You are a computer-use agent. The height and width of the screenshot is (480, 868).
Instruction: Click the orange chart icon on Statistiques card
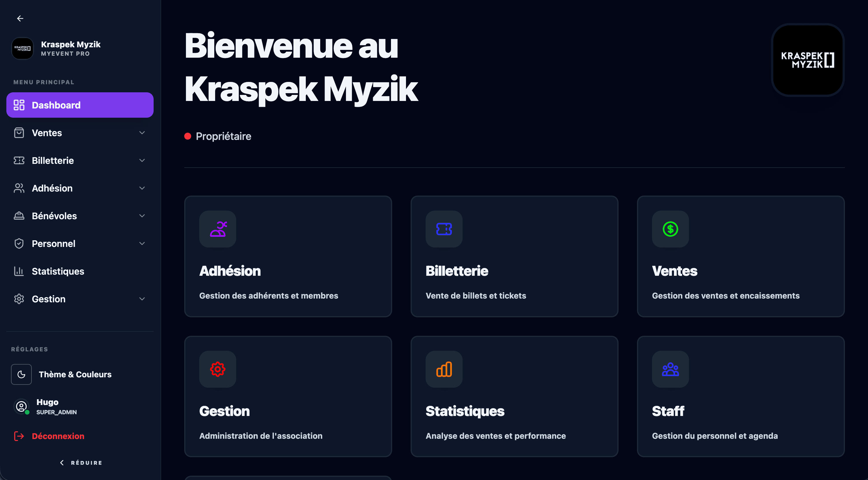point(444,369)
